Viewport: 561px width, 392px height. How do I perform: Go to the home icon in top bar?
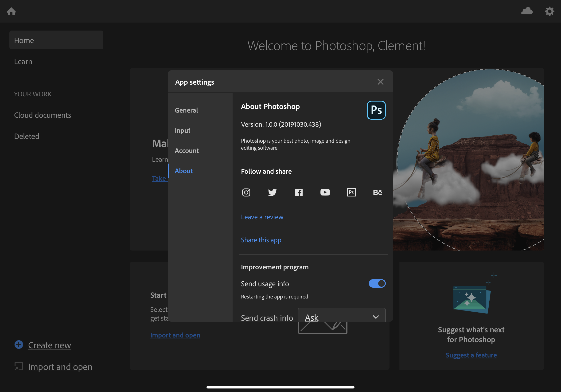[11, 11]
